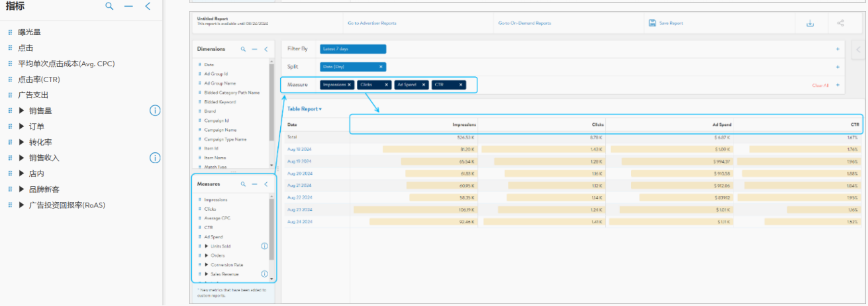Open the Table Report dropdown
The image size is (868, 306).
point(304,109)
